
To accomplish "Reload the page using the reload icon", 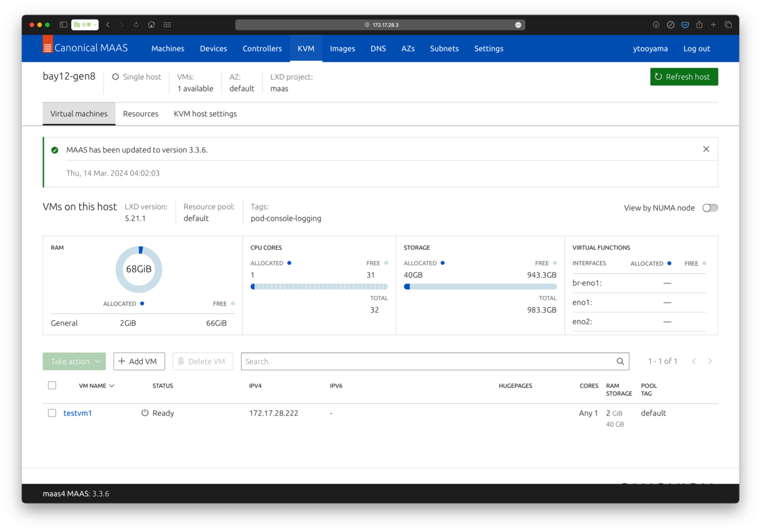I will coord(136,25).
